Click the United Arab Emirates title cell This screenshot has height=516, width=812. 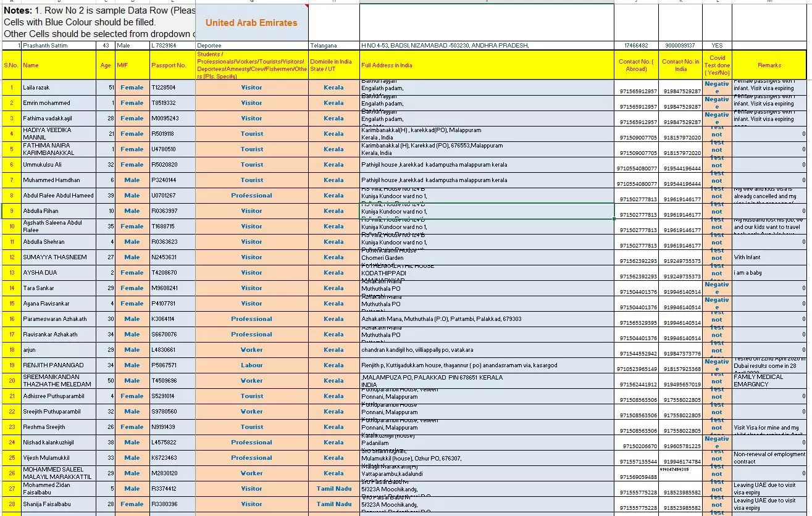click(x=251, y=23)
